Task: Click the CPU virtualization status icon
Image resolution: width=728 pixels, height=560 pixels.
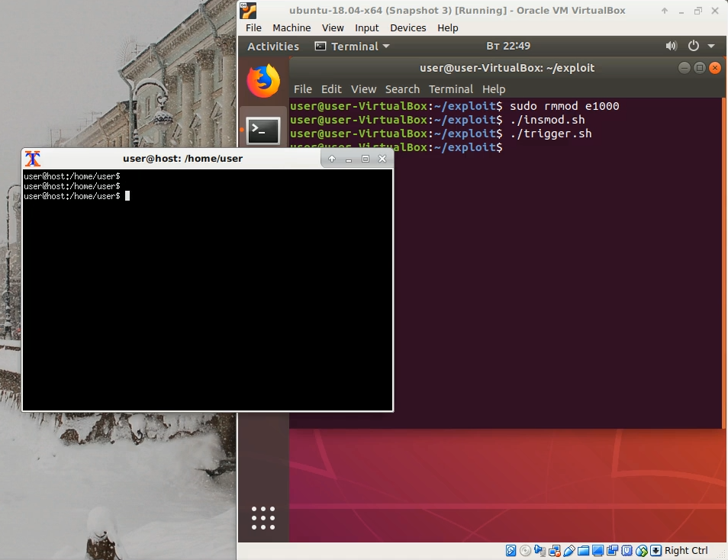Action: pos(627,551)
